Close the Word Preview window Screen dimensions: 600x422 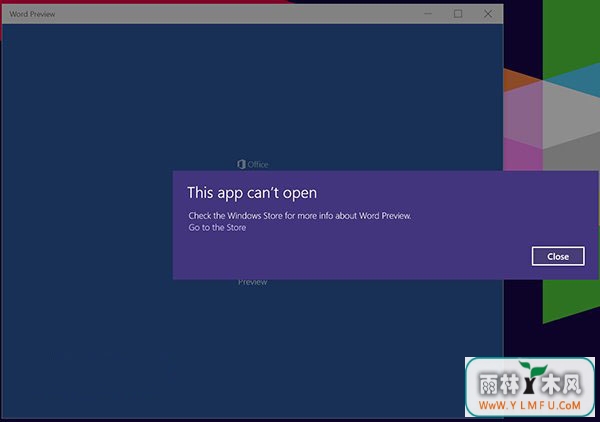click(488, 14)
